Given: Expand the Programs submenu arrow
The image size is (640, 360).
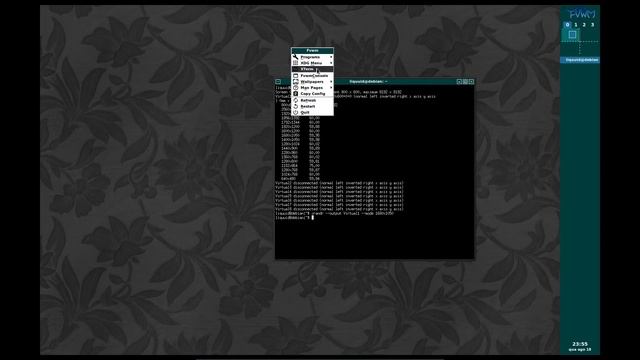Looking at the screenshot, I should [x=331, y=57].
